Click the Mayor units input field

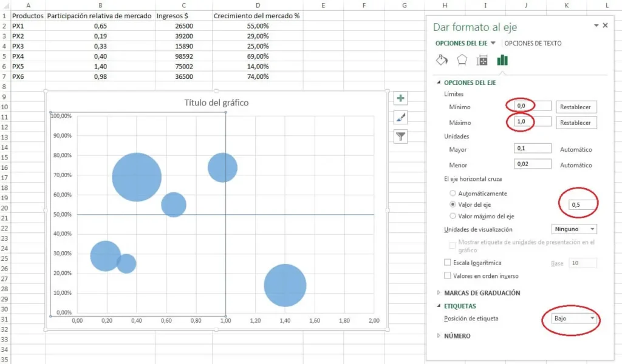pos(533,149)
